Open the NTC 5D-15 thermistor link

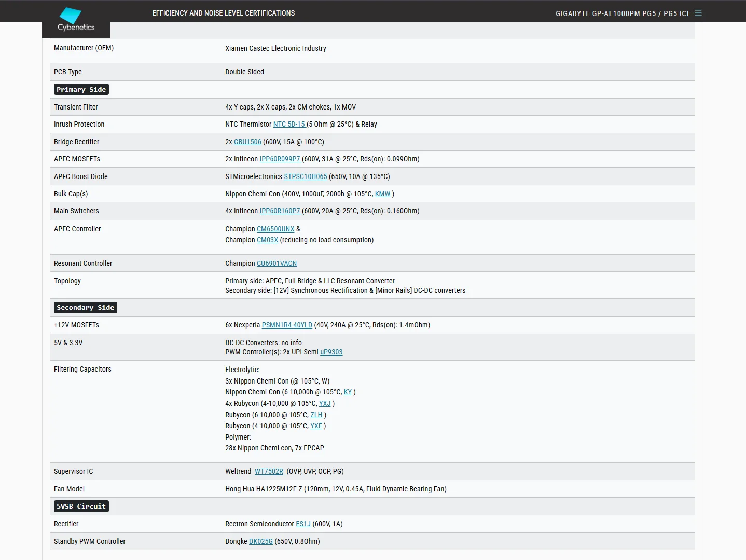[x=289, y=124]
